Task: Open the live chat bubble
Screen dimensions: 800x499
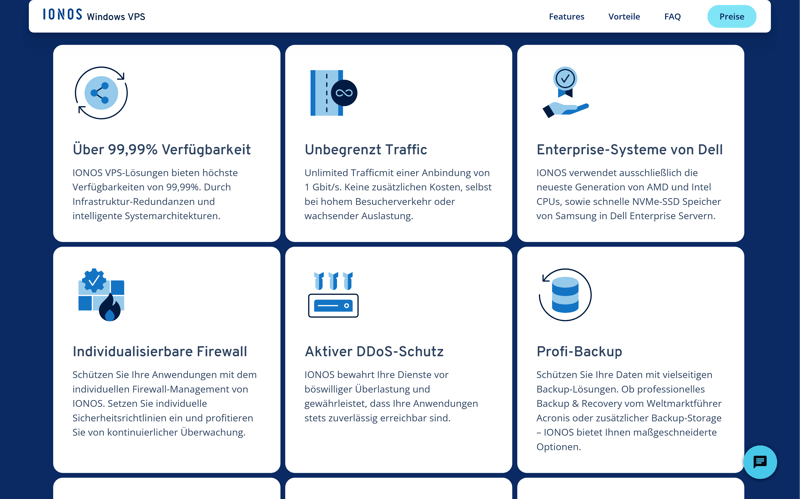Action: 760,462
